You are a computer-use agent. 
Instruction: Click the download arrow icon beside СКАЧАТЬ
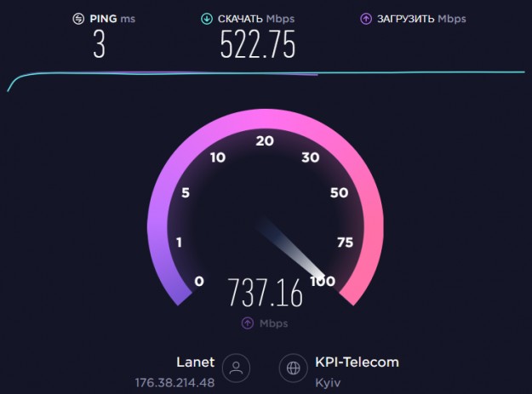pyautogui.click(x=207, y=19)
